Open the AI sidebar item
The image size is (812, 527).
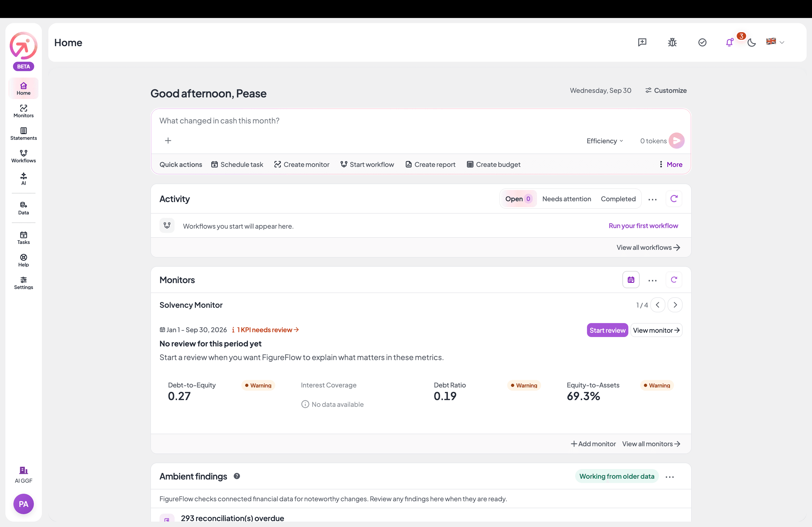click(x=24, y=179)
